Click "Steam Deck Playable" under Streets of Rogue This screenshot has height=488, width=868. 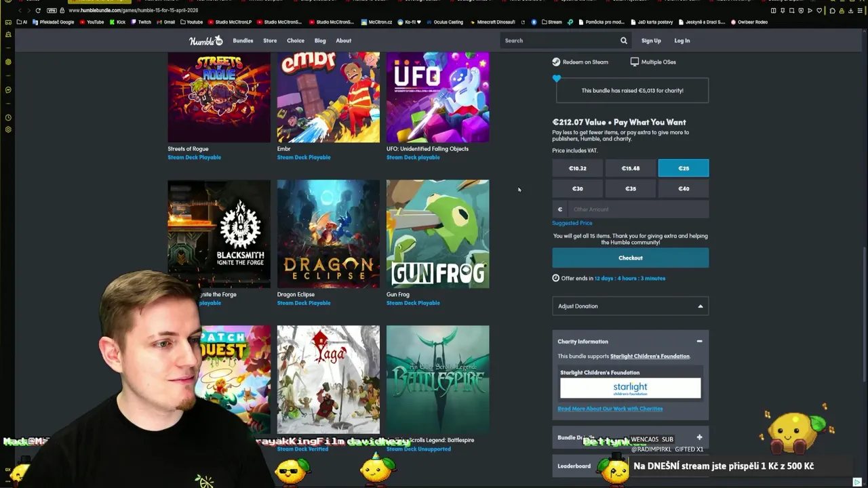point(195,157)
